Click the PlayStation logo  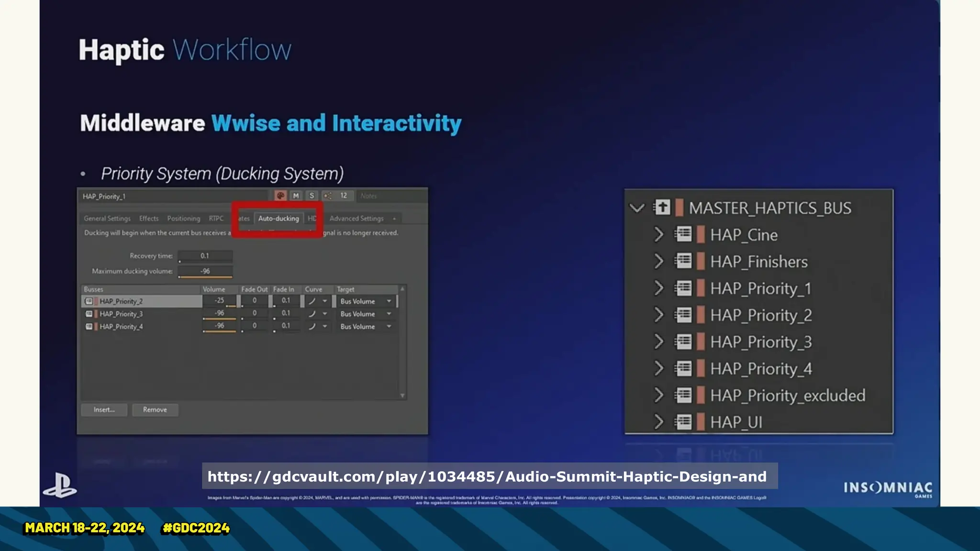pyautogui.click(x=59, y=485)
